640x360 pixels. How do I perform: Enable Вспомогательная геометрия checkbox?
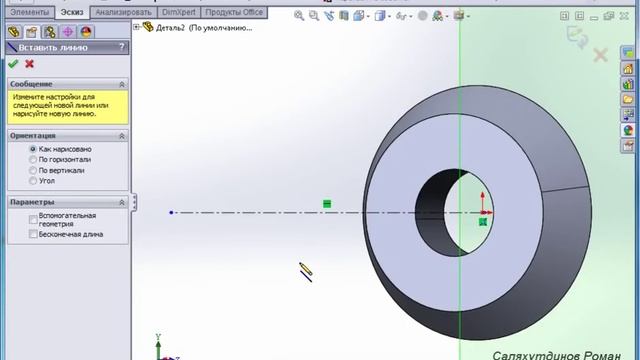pyautogui.click(x=33, y=220)
